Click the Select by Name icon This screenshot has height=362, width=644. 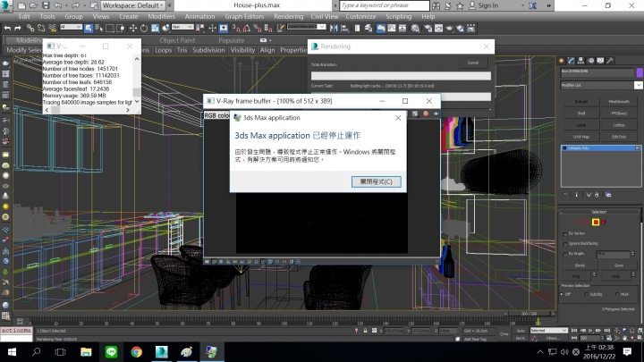tap(99, 28)
